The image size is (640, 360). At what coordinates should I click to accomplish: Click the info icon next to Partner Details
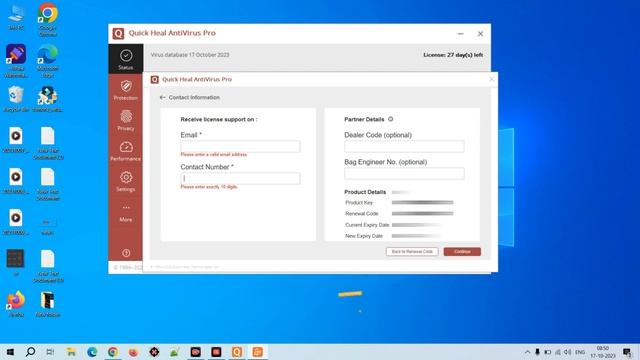(x=391, y=119)
